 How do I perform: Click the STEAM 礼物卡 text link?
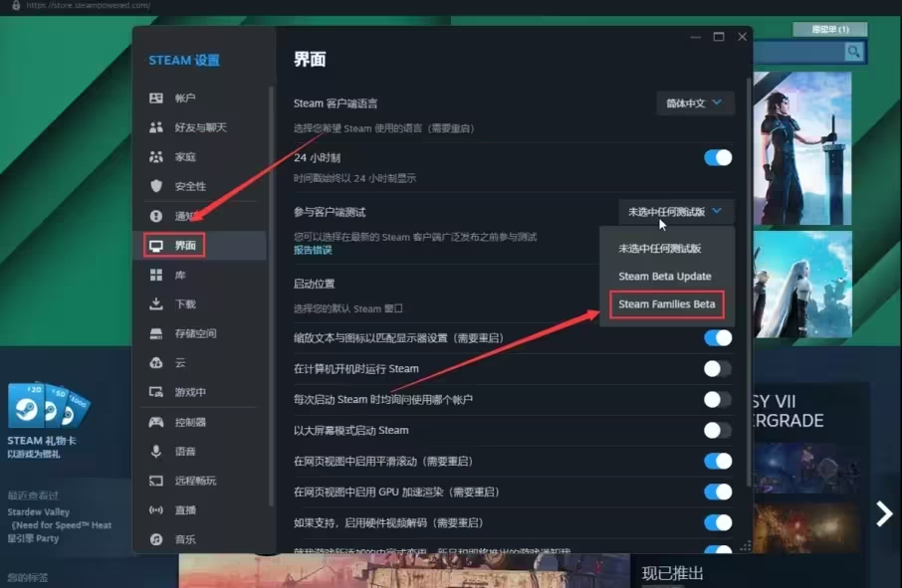click(42, 441)
